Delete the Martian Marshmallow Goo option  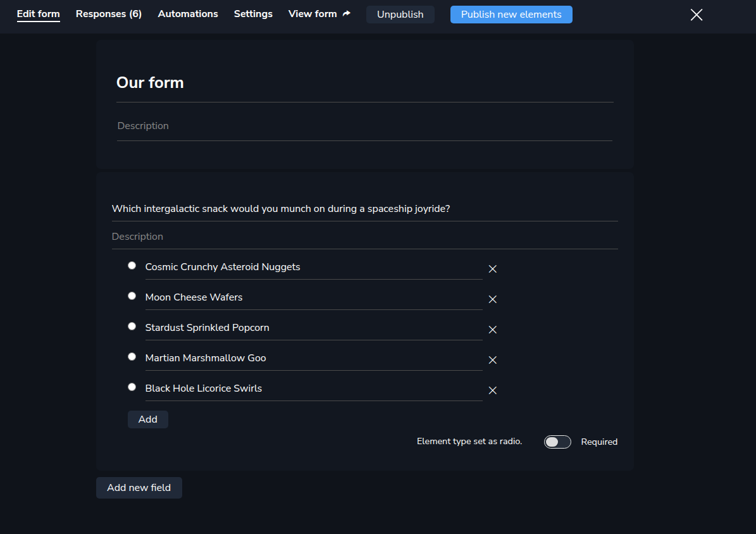coord(492,361)
